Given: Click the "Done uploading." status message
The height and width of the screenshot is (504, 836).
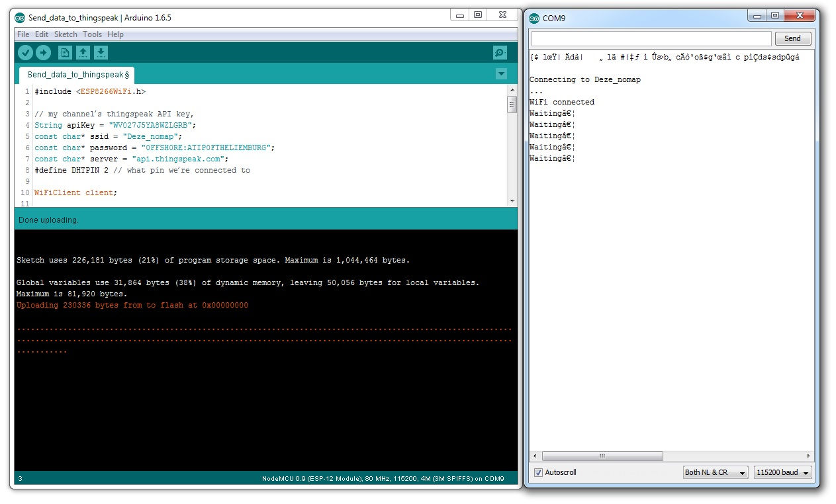Looking at the screenshot, I should 48,220.
